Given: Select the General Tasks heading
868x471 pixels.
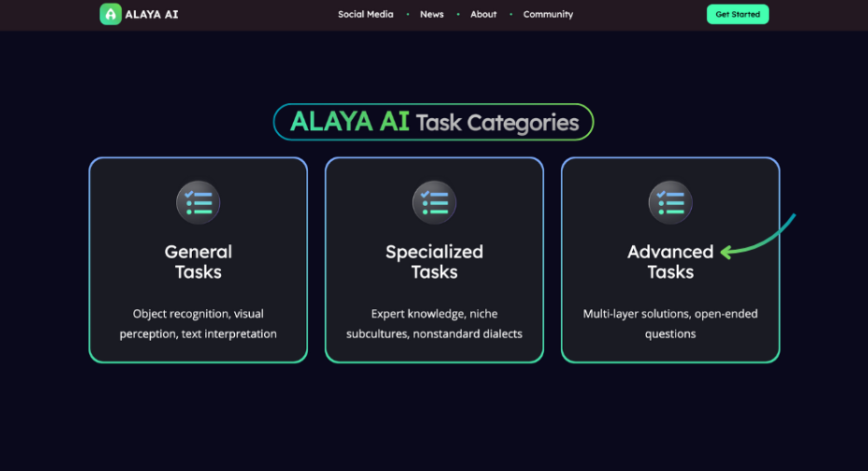Looking at the screenshot, I should tap(199, 262).
